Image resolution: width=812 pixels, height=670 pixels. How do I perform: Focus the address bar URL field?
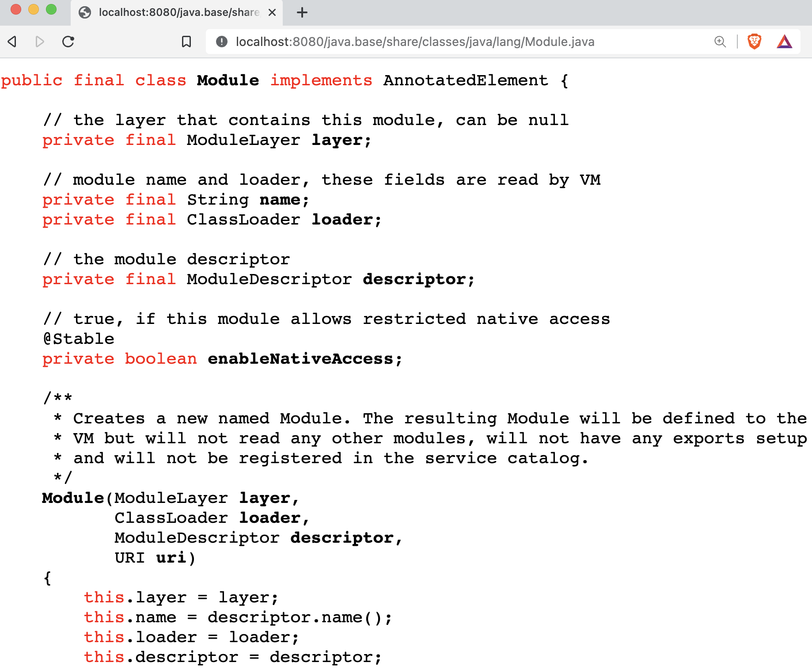coord(415,42)
